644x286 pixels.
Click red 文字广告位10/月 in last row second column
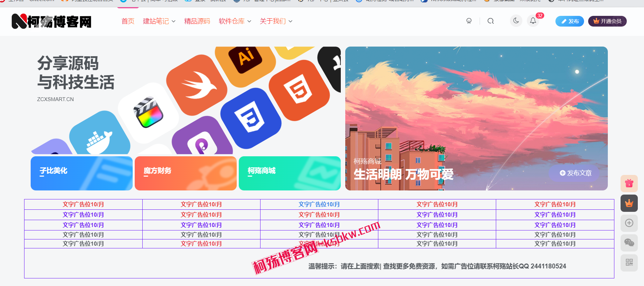pyautogui.click(x=201, y=244)
